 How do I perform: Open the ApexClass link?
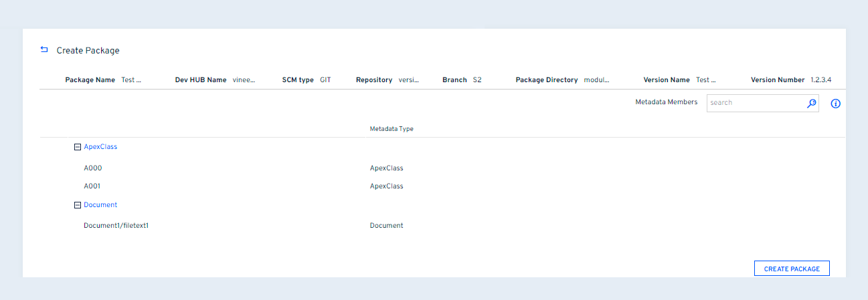coord(100,147)
